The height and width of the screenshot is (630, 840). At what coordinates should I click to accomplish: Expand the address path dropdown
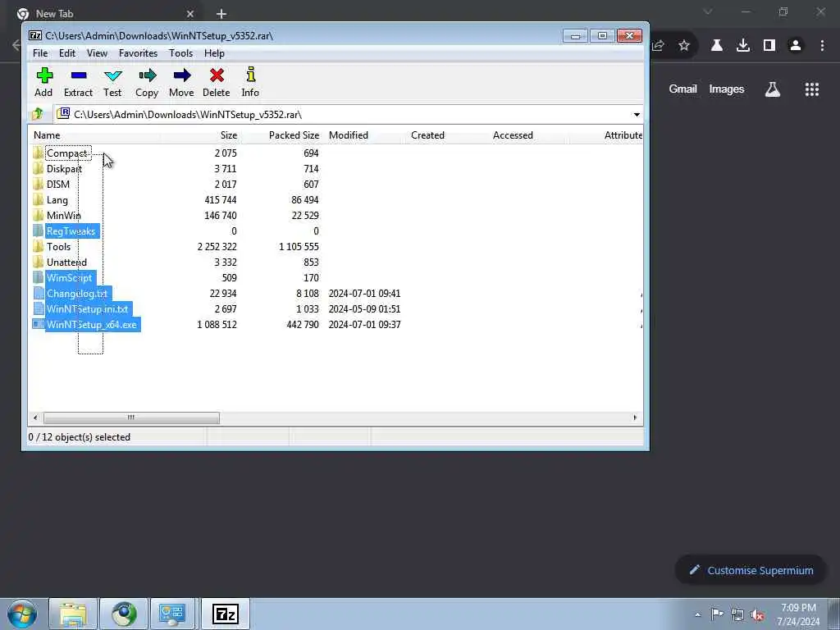[637, 115]
